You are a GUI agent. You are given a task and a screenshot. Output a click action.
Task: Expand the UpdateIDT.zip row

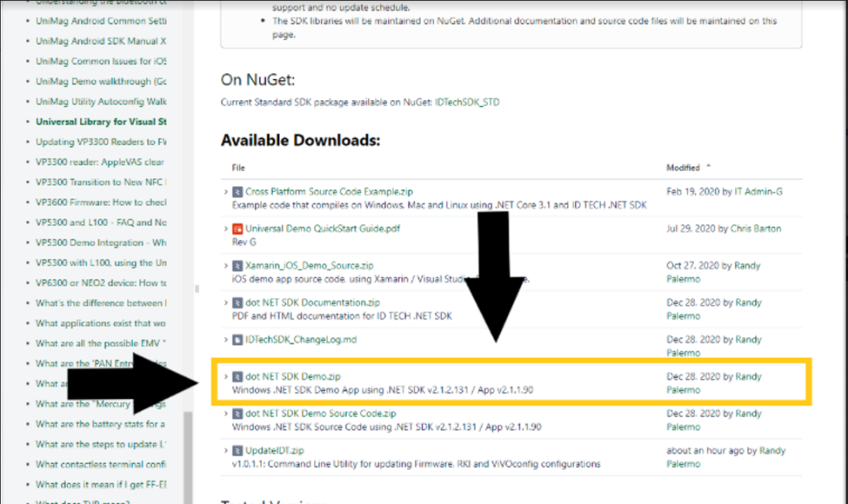coord(225,450)
